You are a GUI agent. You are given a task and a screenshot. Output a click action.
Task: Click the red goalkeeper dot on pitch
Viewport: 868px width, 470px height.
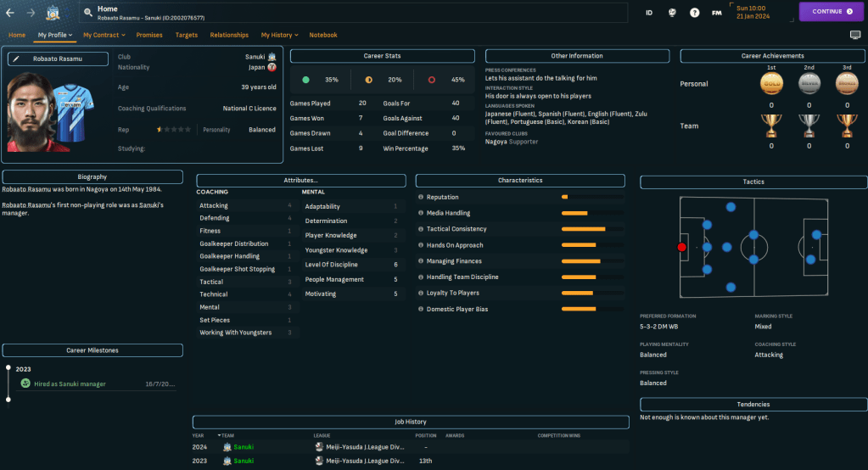coord(681,247)
